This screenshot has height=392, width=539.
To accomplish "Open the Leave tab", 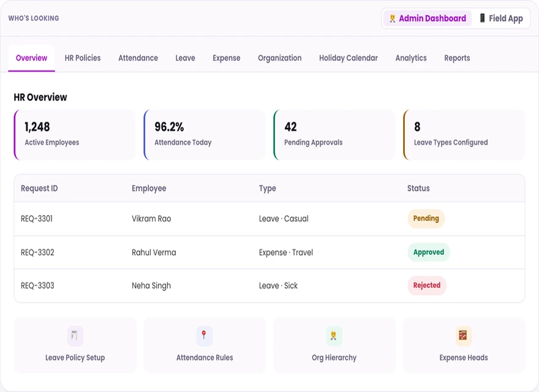I will tap(185, 58).
